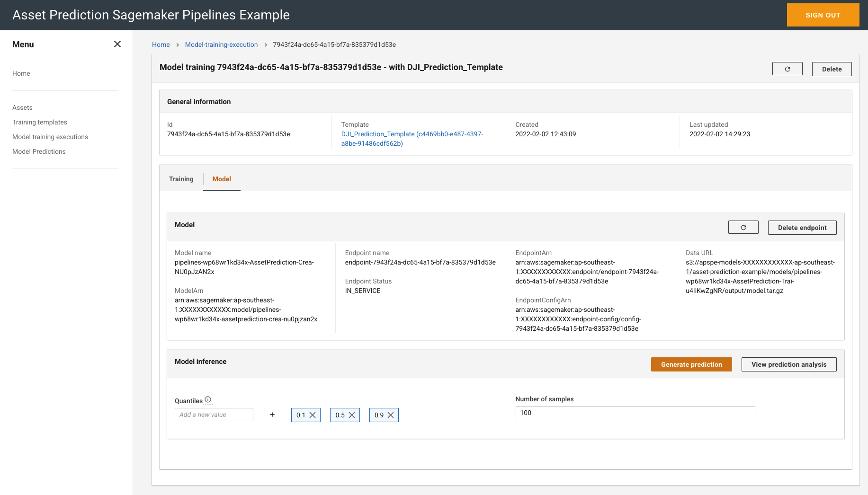Screen dimensions: 868x495
Task: Close the Menu sidebar panel
Action: coord(117,44)
